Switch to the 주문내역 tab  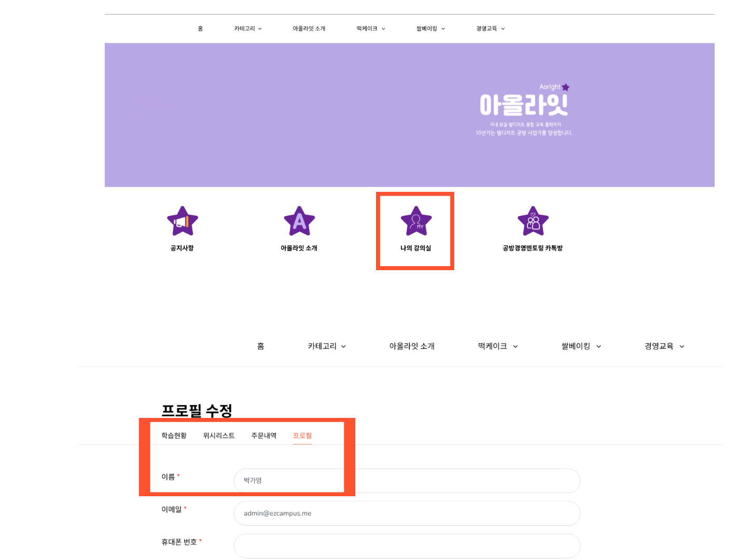point(264,436)
